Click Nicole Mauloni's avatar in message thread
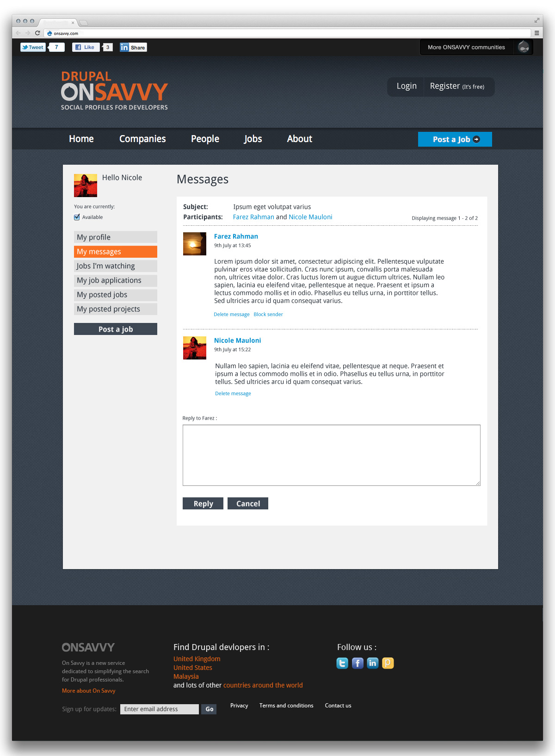Screen dimensions: 555x756 (195, 348)
